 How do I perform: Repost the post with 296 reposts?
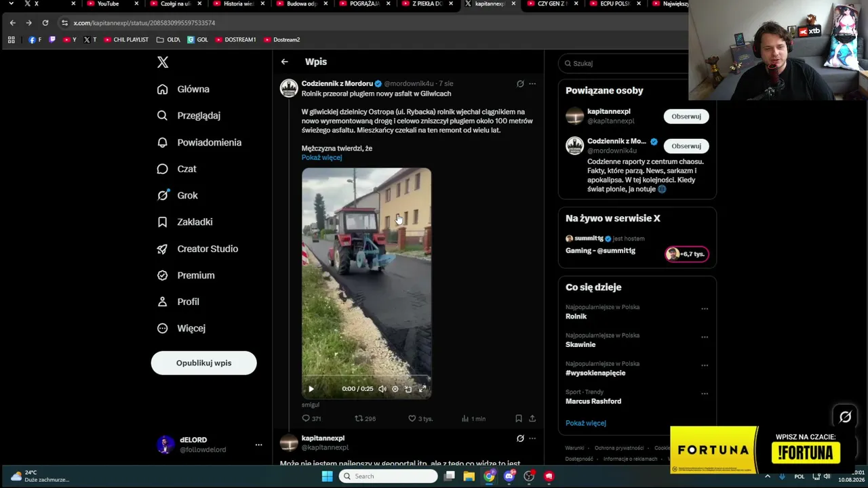tap(365, 419)
